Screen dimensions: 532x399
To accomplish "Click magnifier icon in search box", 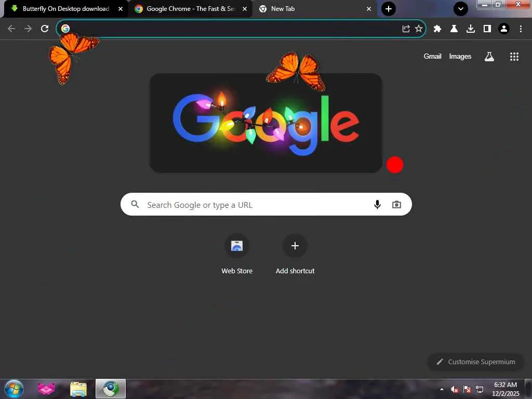I will coord(135,204).
